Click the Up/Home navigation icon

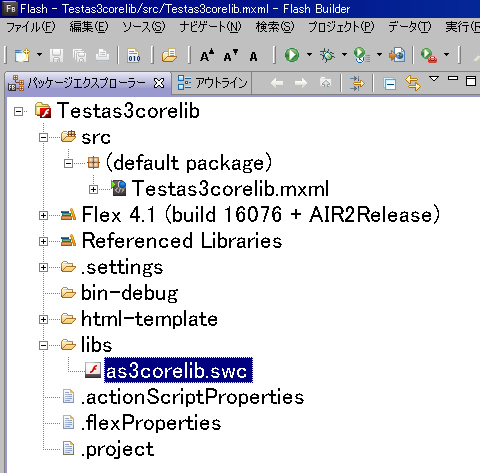325,82
